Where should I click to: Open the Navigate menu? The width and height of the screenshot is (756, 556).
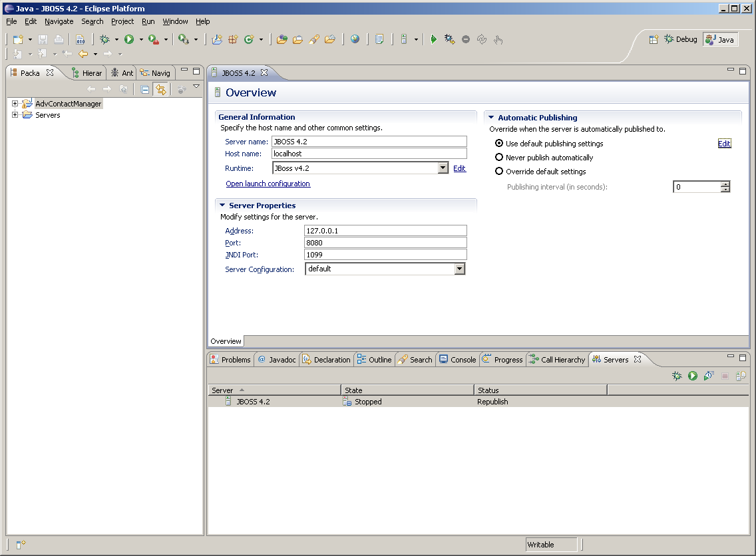click(x=59, y=21)
